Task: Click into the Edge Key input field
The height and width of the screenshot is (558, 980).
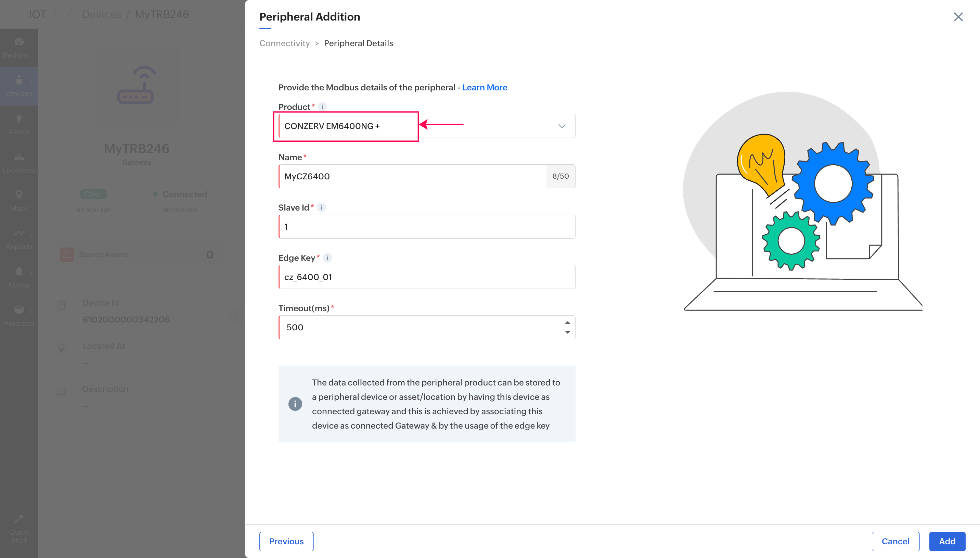Action: [427, 277]
